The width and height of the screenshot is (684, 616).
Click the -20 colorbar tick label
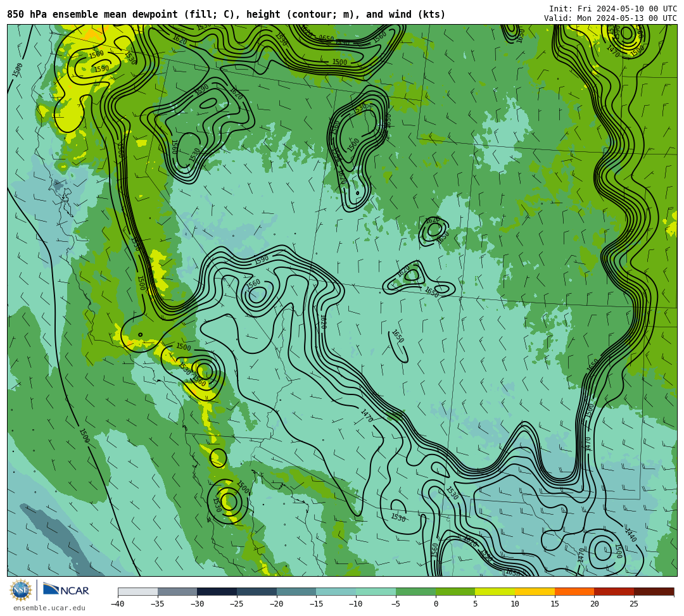(277, 604)
